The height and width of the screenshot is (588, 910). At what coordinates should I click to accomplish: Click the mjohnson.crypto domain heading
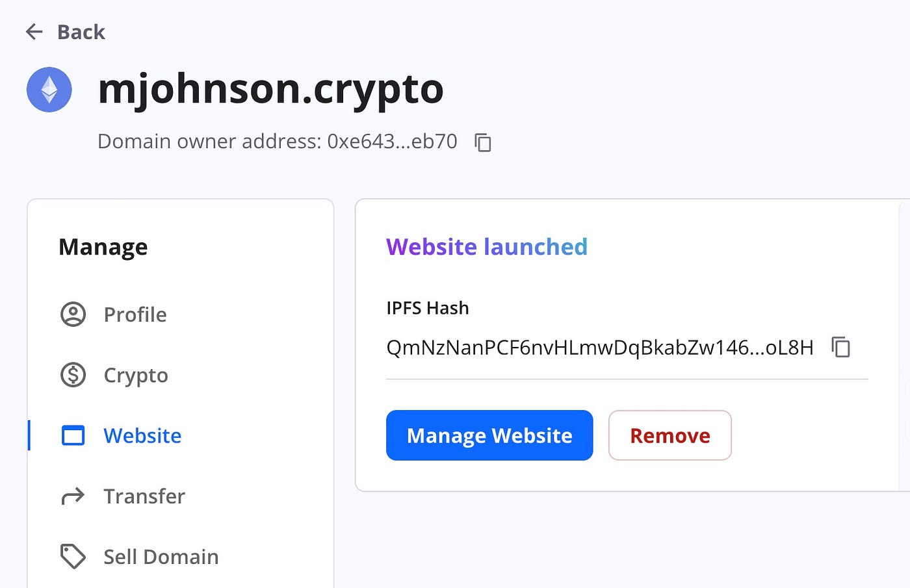point(271,90)
